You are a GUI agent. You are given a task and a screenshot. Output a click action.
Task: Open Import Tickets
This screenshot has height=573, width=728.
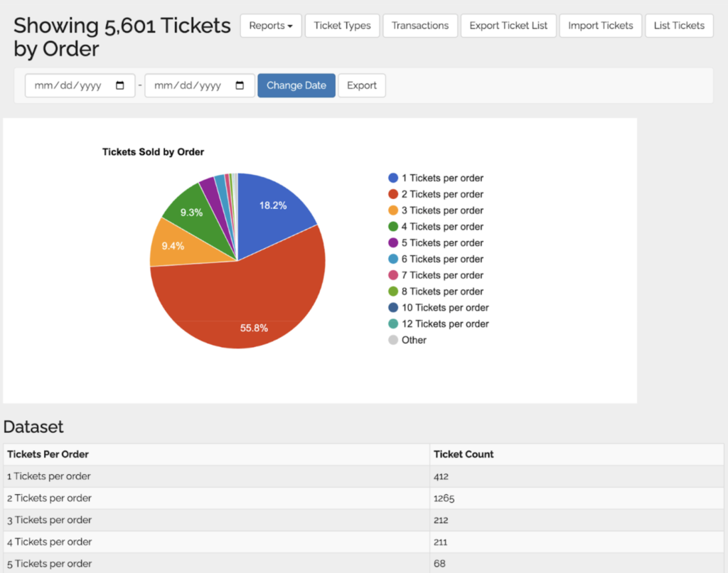(x=600, y=26)
